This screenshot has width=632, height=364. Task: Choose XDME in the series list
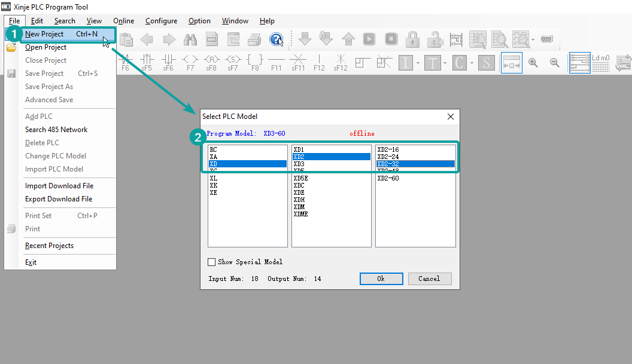300,214
